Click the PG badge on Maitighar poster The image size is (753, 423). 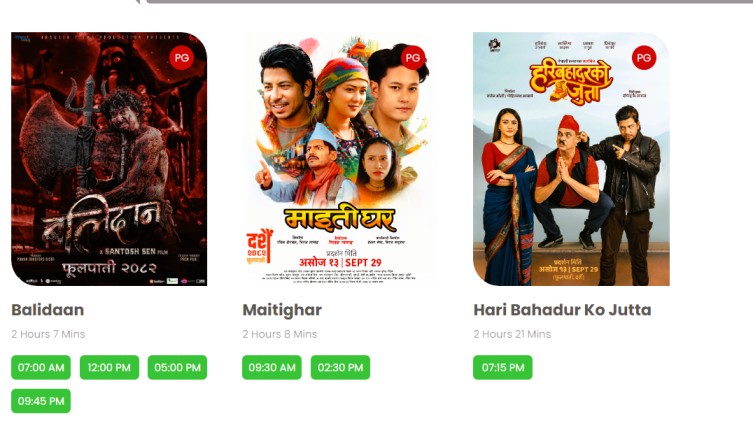point(413,58)
